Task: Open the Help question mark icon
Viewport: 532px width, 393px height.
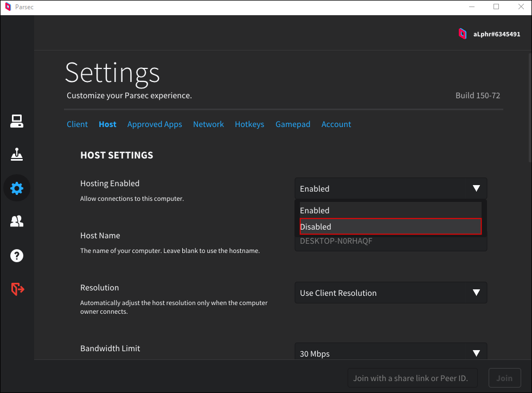Action: [17, 255]
